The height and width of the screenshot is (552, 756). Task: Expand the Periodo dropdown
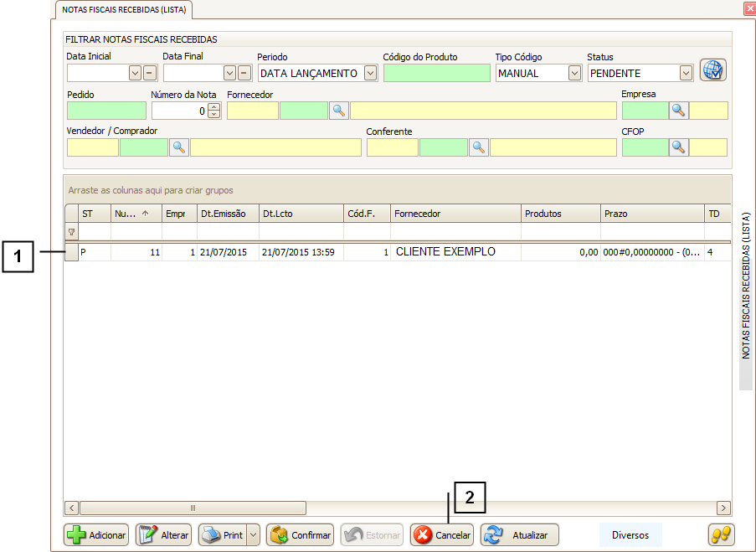tap(370, 73)
